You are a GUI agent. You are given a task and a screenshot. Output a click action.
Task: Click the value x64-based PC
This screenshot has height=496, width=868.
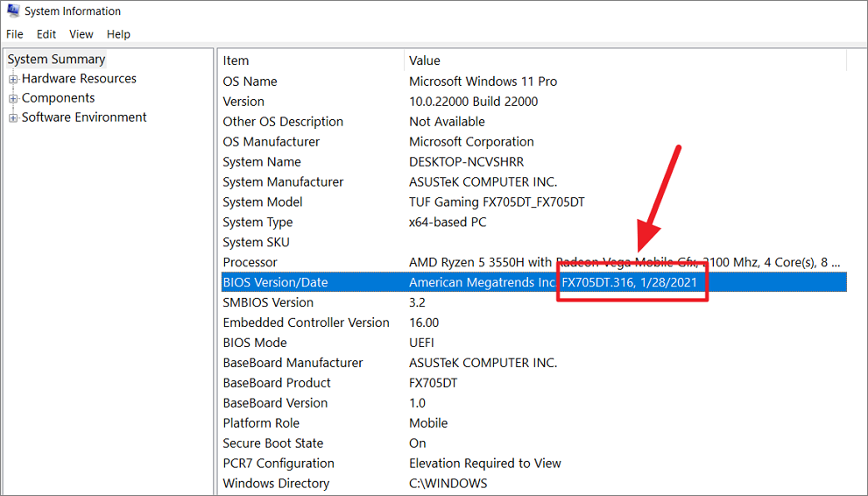(448, 222)
